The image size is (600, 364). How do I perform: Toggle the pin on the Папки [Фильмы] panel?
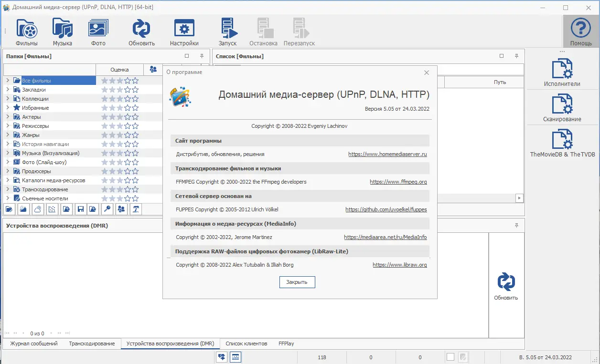(202, 56)
